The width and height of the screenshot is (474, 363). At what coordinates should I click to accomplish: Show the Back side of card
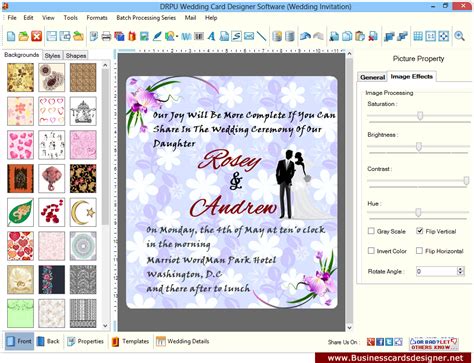(48, 341)
